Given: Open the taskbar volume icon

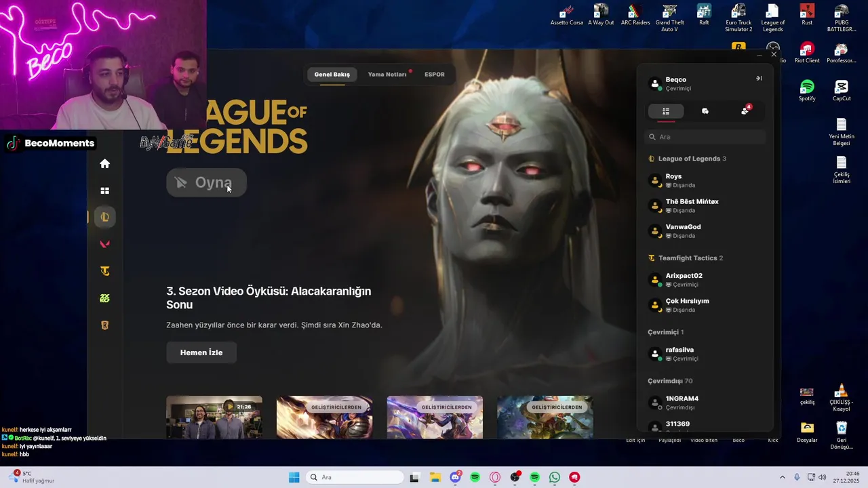Looking at the screenshot, I should 823,477.
